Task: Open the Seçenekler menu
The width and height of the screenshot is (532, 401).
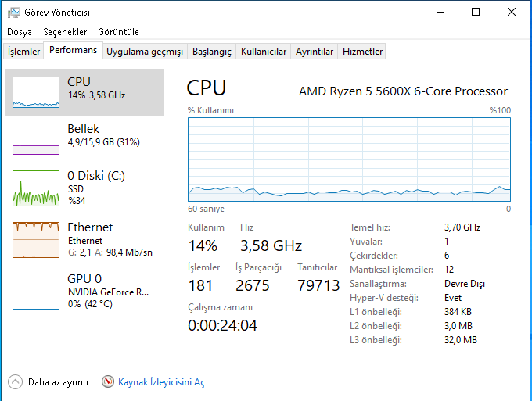Action: coord(65,32)
